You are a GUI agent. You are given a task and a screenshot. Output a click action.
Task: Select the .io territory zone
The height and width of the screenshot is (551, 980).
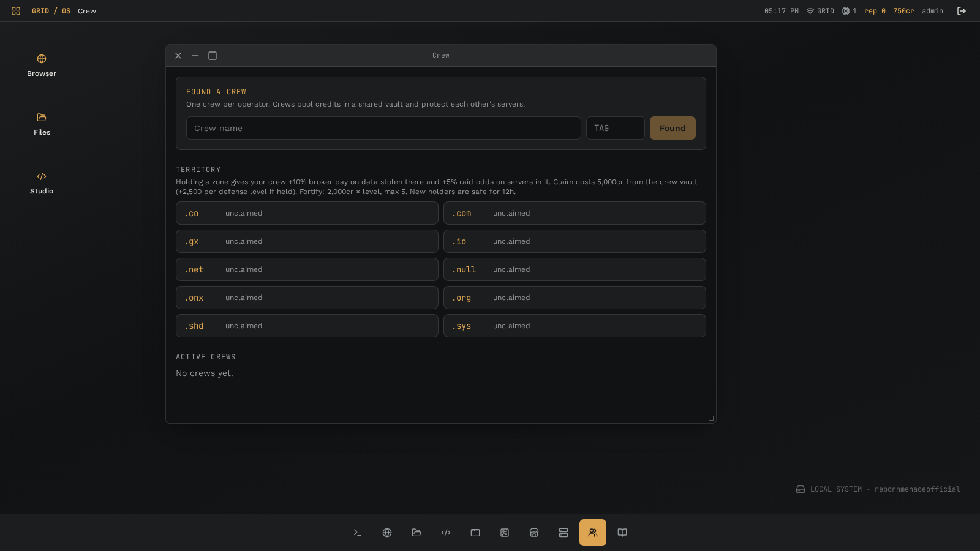(x=575, y=241)
